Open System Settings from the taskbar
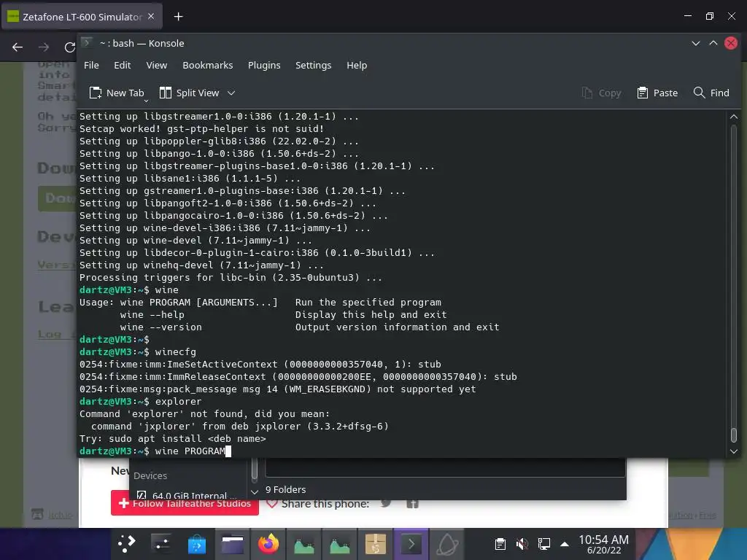The image size is (747, 560). click(161, 544)
